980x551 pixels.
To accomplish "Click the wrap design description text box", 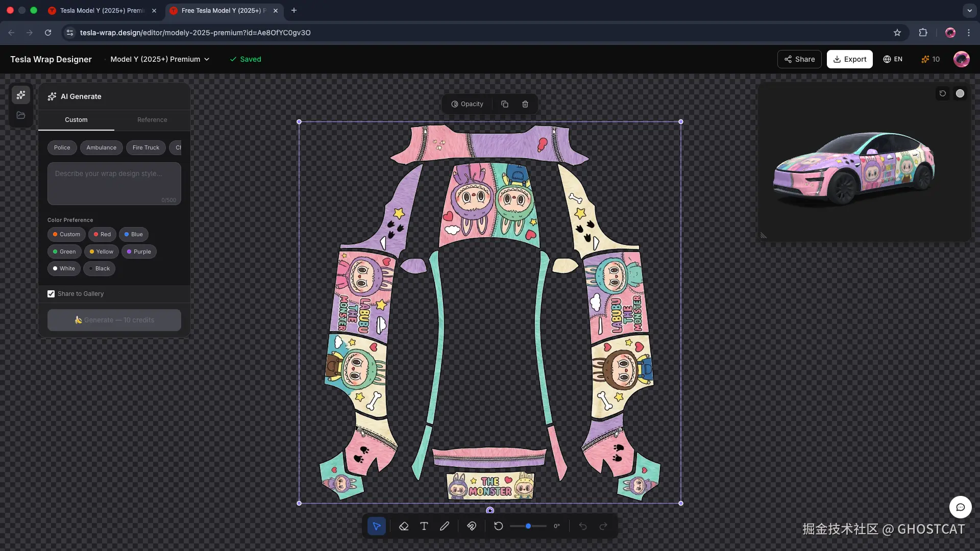I will pyautogui.click(x=114, y=184).
